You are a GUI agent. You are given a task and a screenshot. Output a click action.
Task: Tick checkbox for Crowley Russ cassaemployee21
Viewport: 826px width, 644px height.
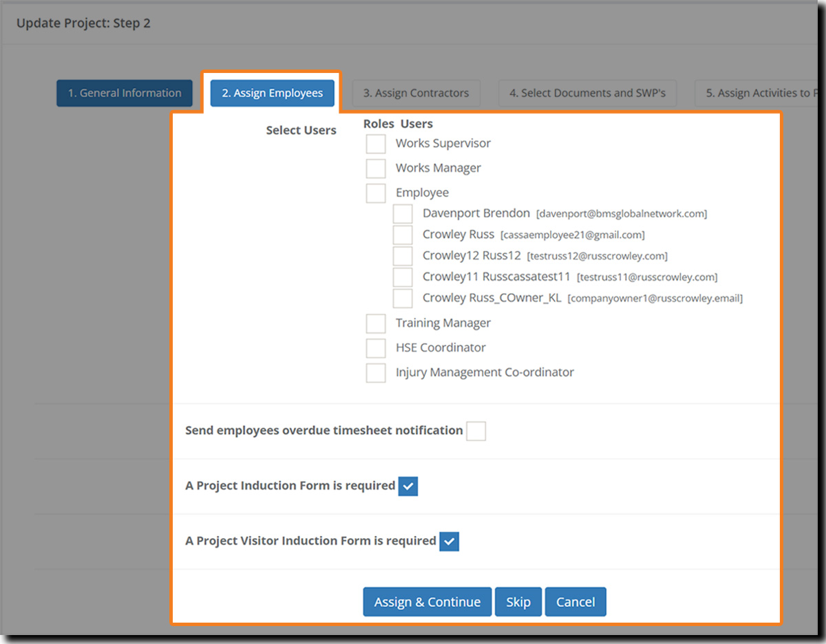click(x=403, y=235)
